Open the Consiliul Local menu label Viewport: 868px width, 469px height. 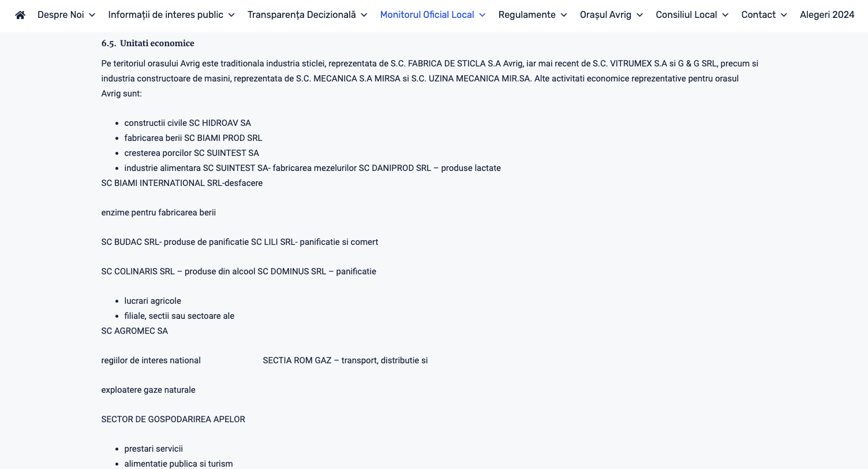click(x=686, y=15)
